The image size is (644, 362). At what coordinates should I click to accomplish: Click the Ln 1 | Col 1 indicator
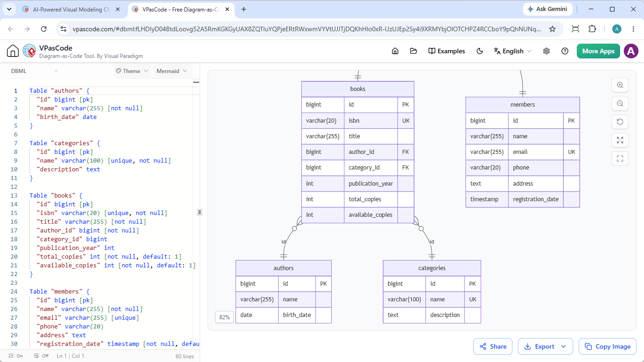70,356
